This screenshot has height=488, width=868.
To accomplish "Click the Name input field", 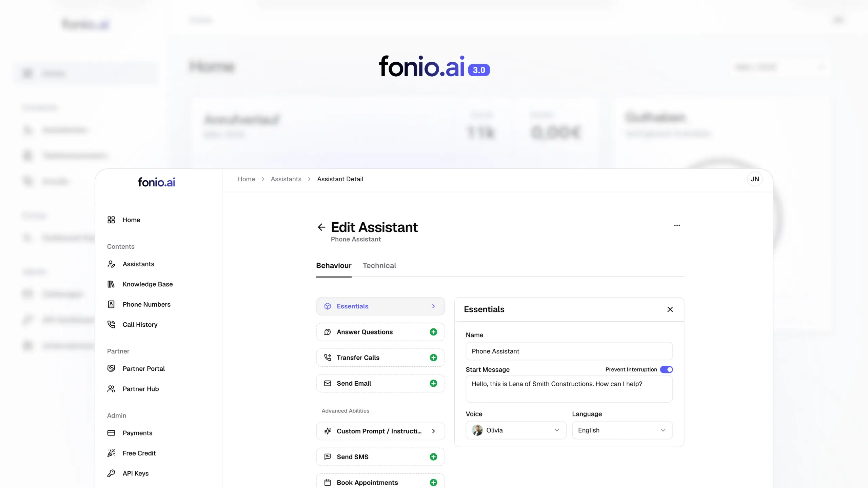I will pos(569,351).
